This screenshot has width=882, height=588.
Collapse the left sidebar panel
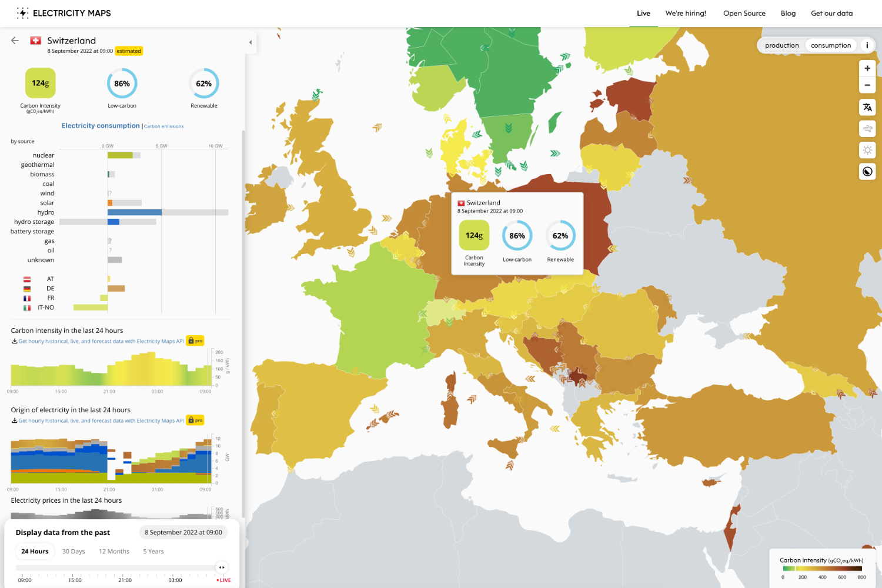[250, 42]
